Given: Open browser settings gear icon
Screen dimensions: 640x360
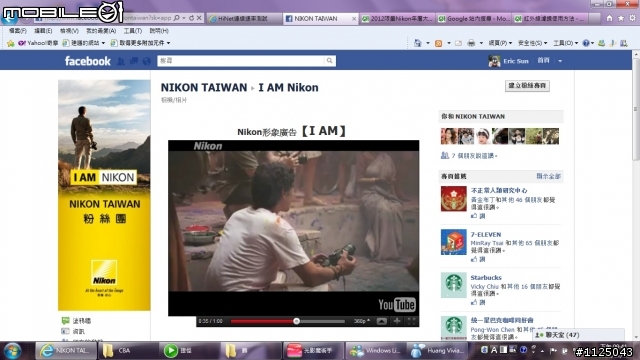Looking at the screenshot, I should [632, 18].
